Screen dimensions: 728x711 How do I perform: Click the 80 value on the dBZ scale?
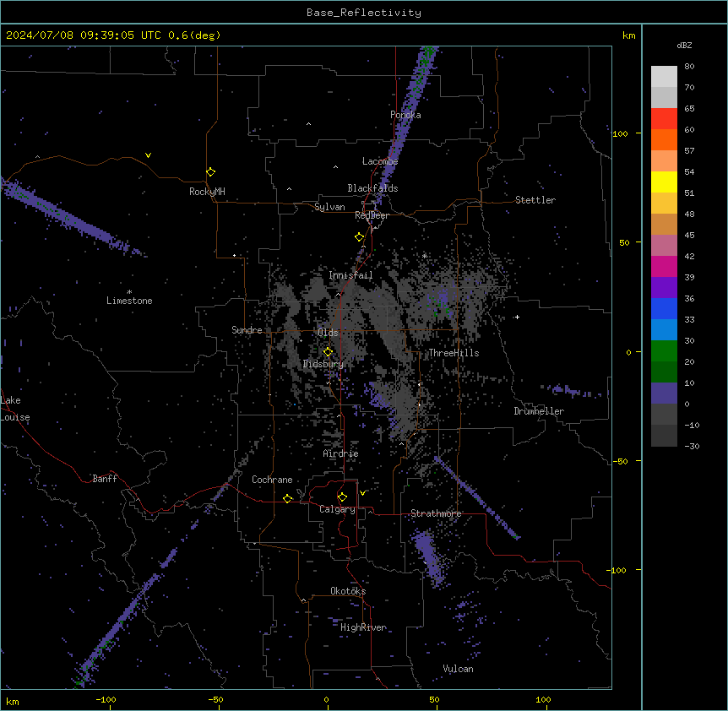click(689, 67)
